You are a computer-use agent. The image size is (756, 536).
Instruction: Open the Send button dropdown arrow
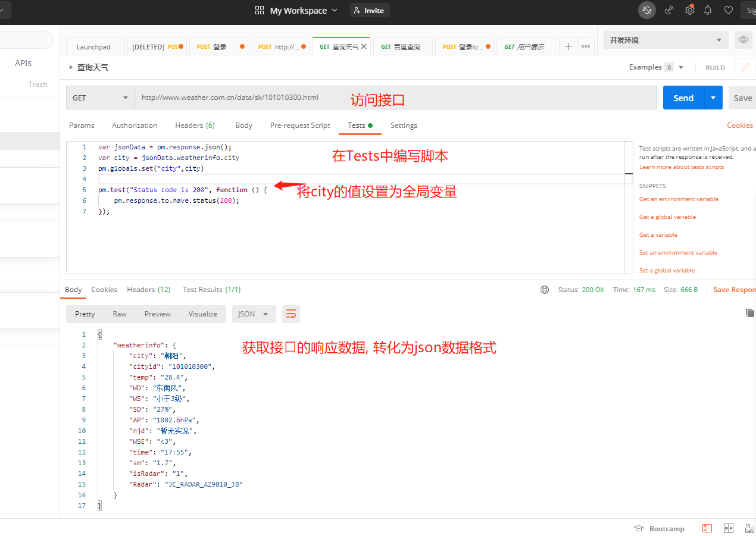(x=713, y=98)
